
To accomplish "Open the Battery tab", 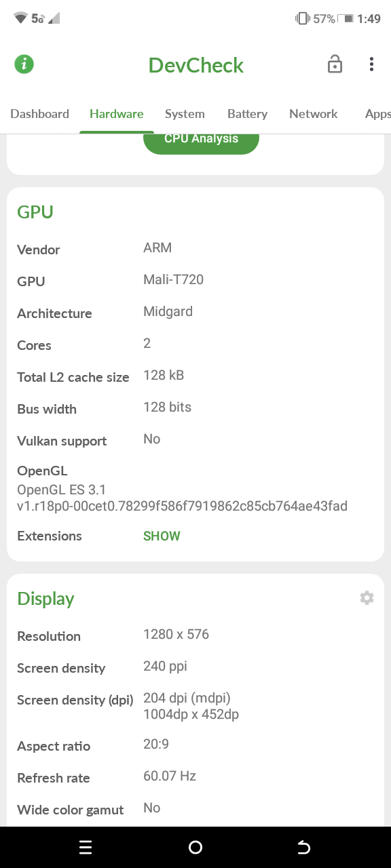I will pos(247,114).
